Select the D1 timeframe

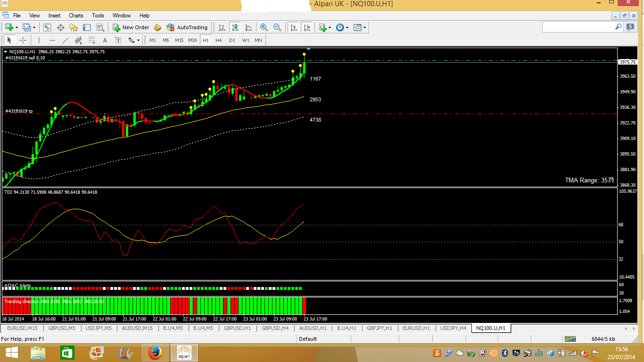(232, 40)
